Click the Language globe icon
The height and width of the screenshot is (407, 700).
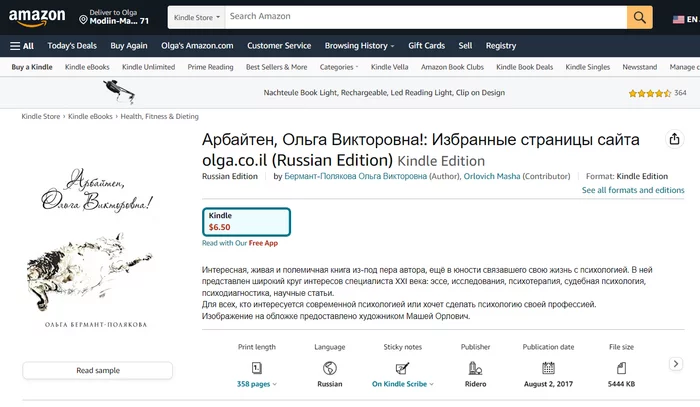click(329, 368)
